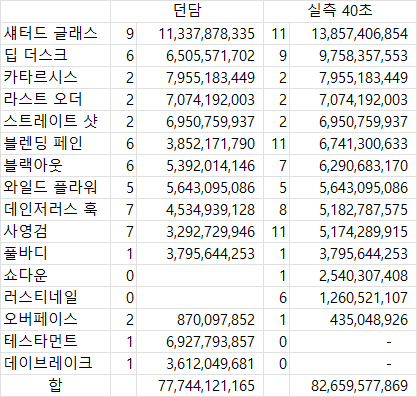The image size is (417, 397).
Task: Select 5,643,095,086 in the 실측 40초 column
Action: pos(353,187)
